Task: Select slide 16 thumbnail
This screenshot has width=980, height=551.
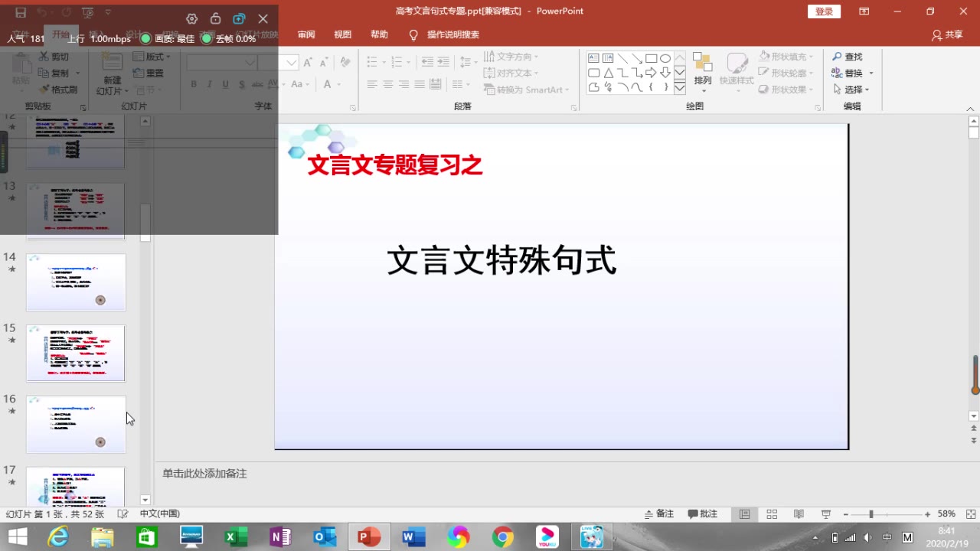Action: [x=76, y=424]
